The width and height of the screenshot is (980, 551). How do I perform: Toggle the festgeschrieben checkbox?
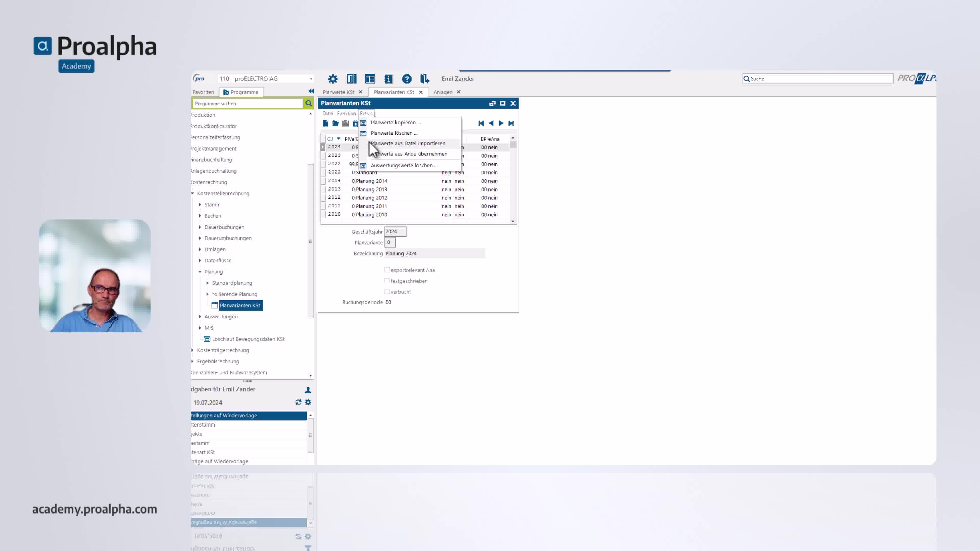coord(387,281)
